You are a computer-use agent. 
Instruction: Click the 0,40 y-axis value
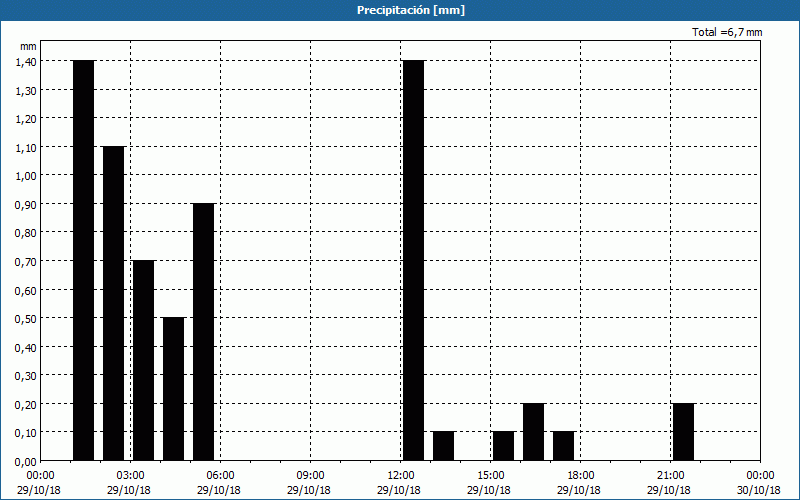(x=27, y=347)
